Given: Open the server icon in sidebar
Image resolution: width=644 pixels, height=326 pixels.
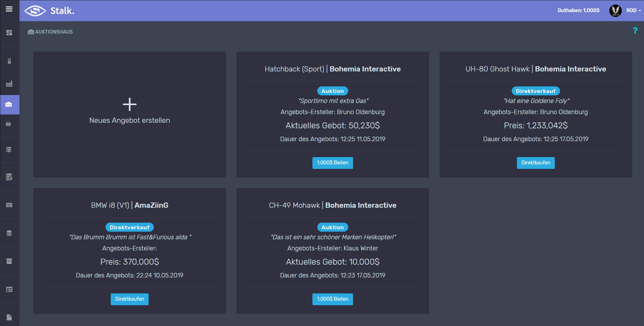Looking at the screenshot, I should click(x=9, y=150).
